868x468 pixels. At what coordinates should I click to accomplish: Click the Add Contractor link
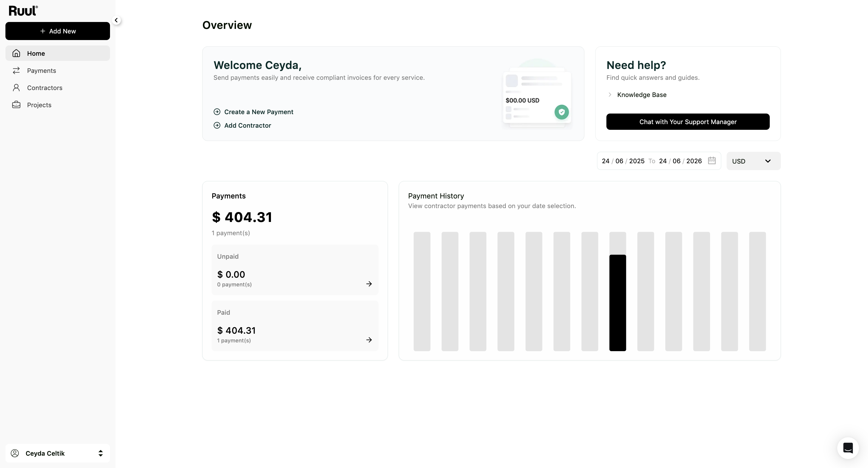pyautogui.click(x=248, y=125)
